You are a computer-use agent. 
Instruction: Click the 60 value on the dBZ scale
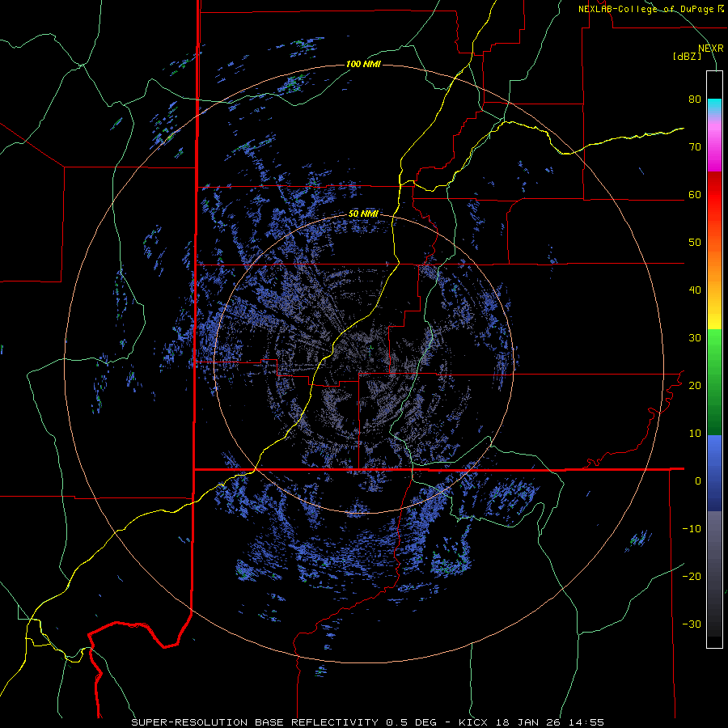pyautogui.click(x=695, y=195)
